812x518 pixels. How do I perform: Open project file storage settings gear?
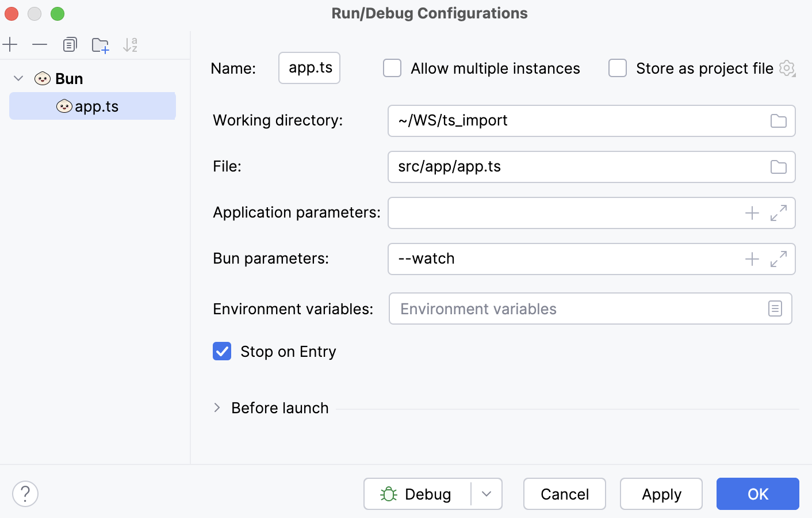[787, 68]
